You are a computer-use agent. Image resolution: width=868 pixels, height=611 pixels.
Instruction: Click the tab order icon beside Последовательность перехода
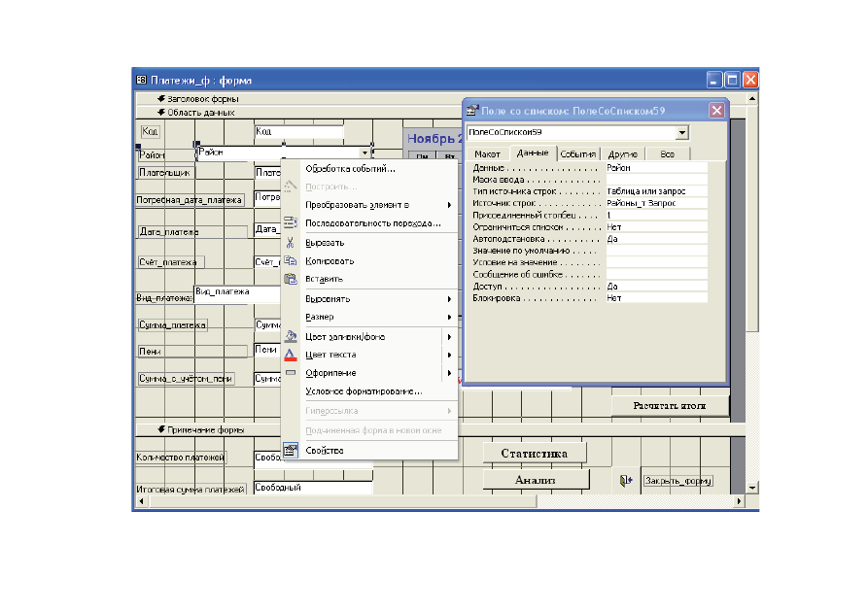[290, 223]
